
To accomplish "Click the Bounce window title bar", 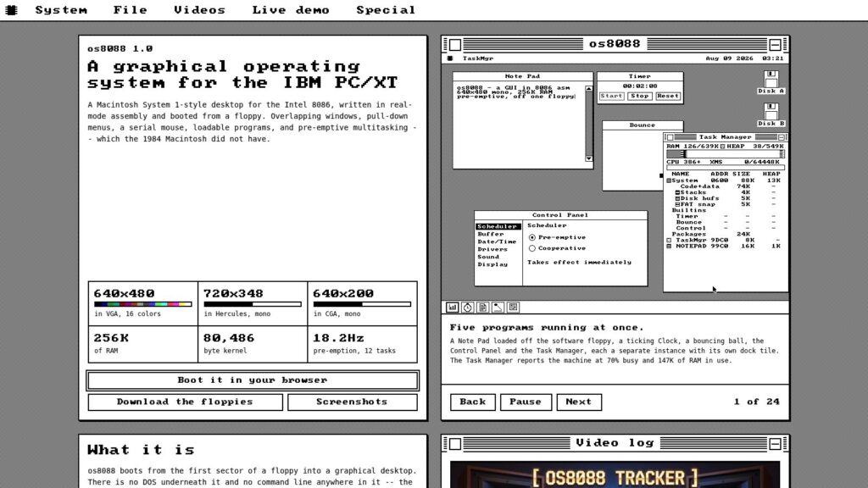I will tap(643, 125).
